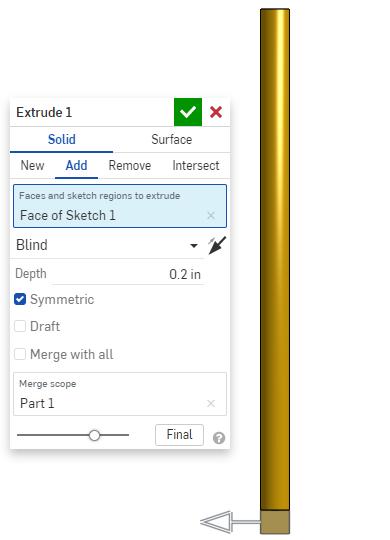
Task: Confirm extrude with green checkmark
Action: [188, 112]
